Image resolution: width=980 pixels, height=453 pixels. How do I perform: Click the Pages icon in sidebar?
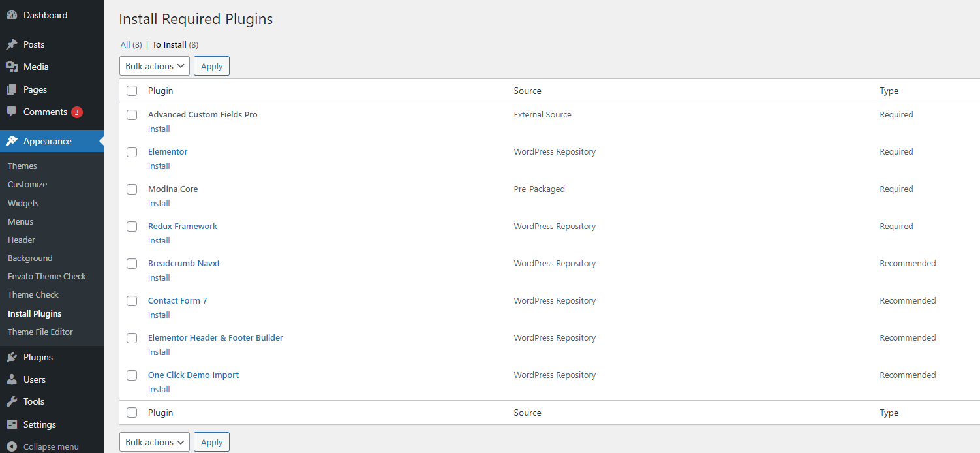[x=12, y=89]
